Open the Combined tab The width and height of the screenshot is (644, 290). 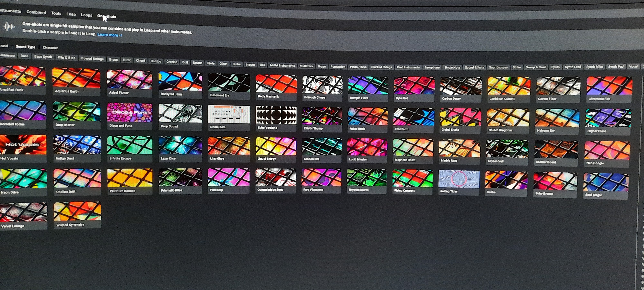pos(36,12)
